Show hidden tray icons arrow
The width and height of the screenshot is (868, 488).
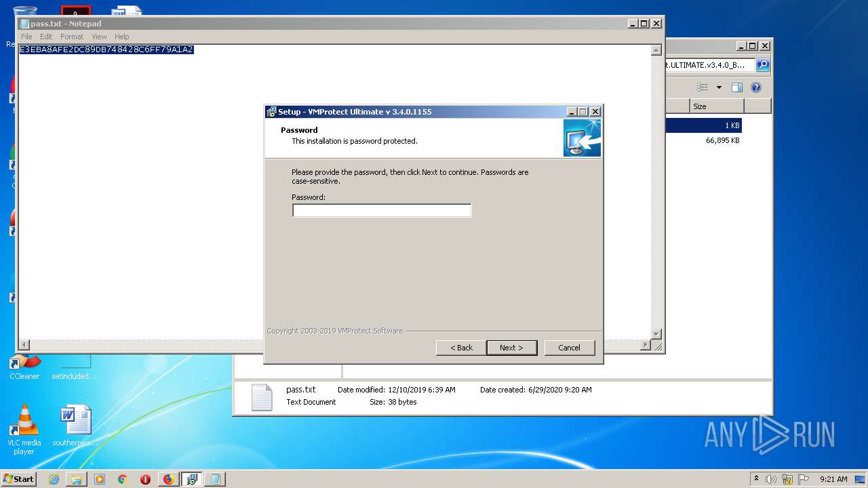[x=757, y=479]
